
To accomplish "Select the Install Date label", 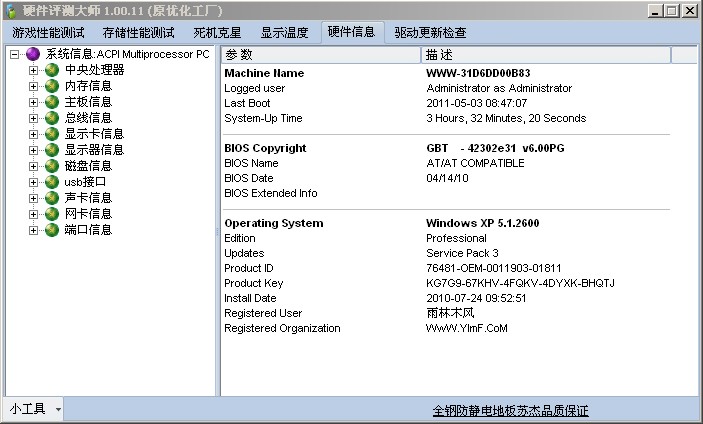I will [x=250, y=299].
